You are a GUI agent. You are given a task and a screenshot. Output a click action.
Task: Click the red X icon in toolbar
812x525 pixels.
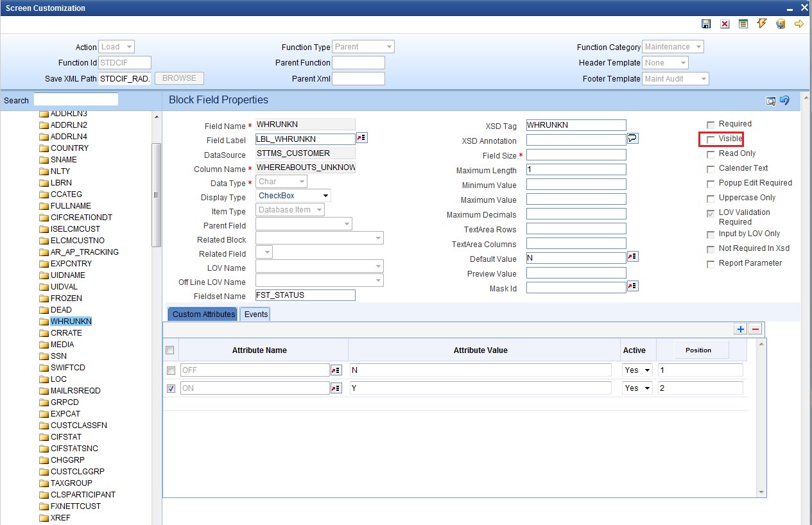click(x=725, y=24)
